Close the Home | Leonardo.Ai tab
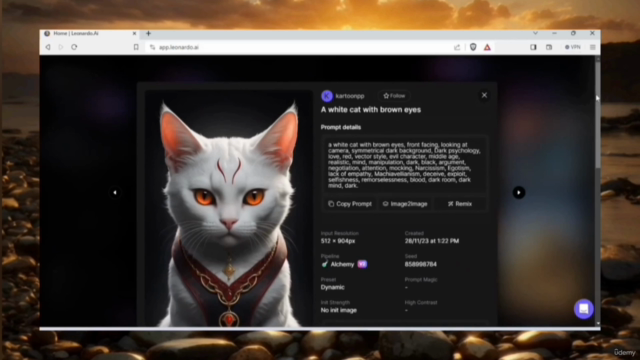The height and width of the screenshot is (360, 640). coord(134,33)
